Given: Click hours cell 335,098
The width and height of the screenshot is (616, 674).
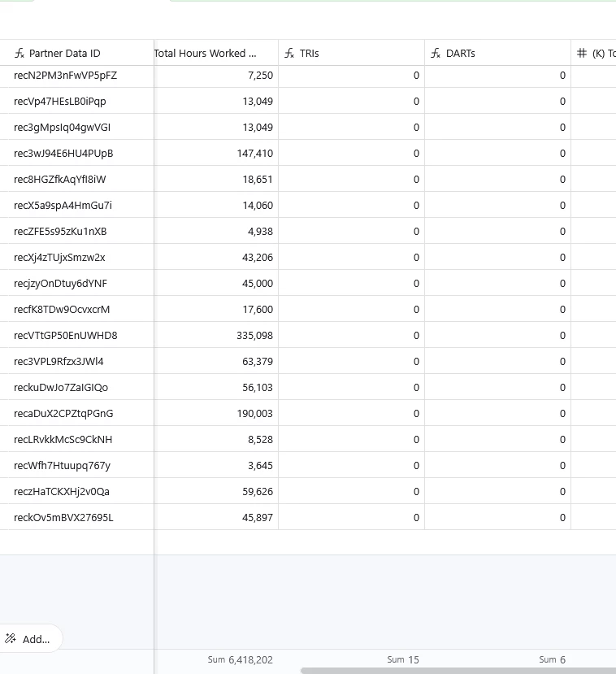Looking at the screenshot, I should point(216,335).
